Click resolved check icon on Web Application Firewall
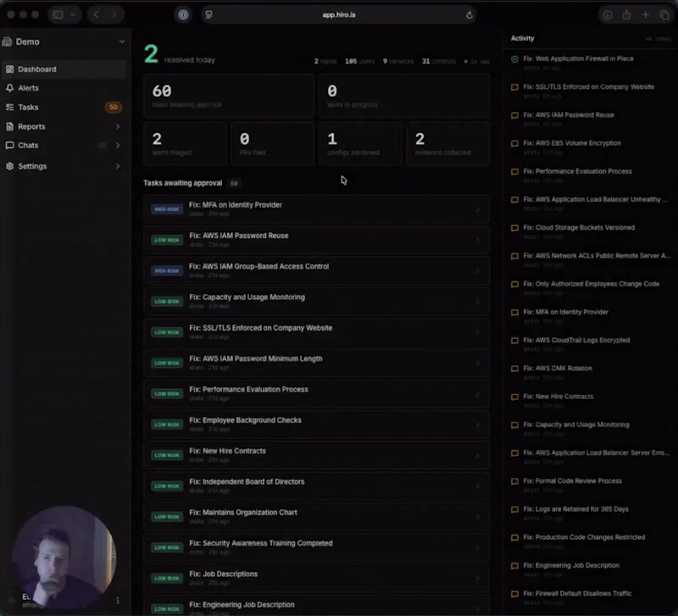678x616 pixels. [x=514, y=59]
